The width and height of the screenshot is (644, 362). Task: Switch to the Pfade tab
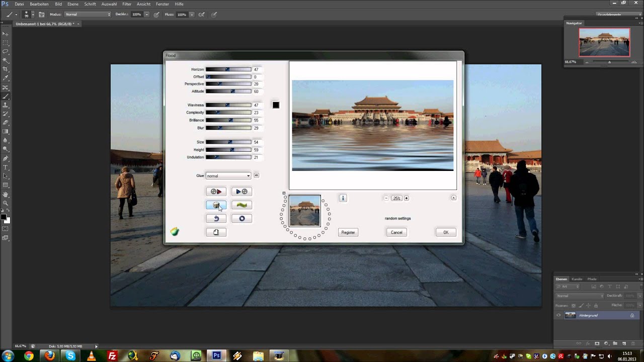(x=592, y=279)
